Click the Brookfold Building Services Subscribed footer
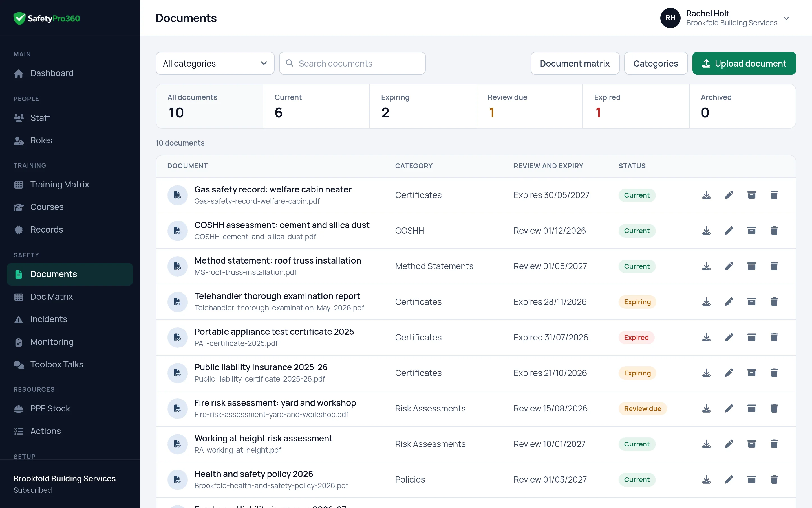 point(70,484)
